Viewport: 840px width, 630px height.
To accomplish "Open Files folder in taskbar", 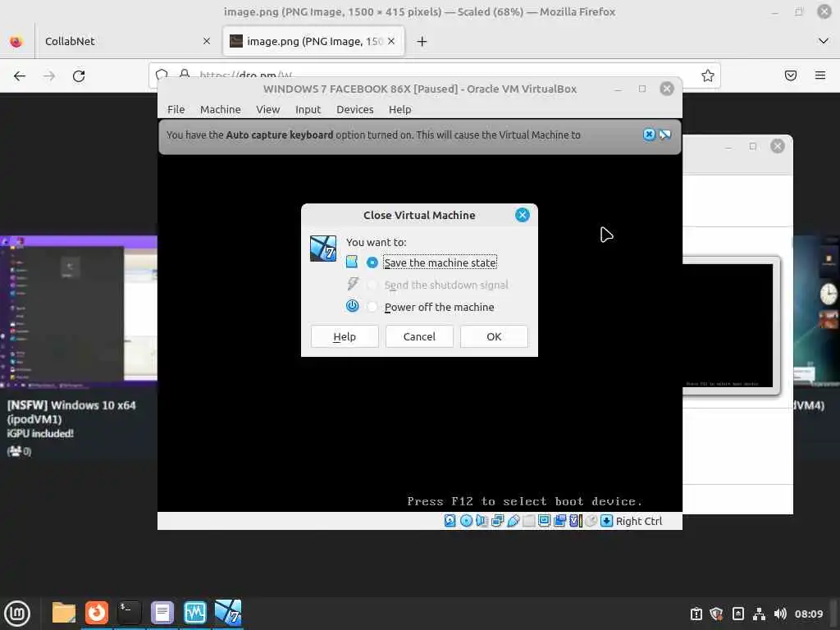I will click(64, 613).
